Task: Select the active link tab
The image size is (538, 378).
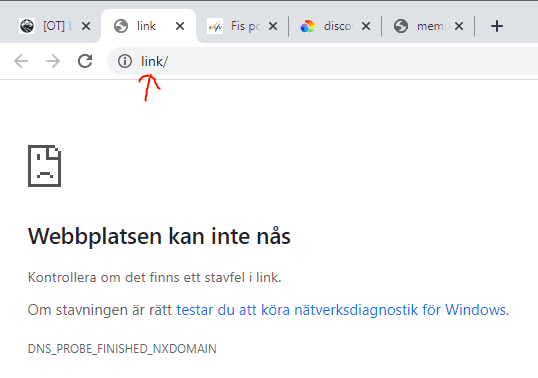Action: click(148, 26)
